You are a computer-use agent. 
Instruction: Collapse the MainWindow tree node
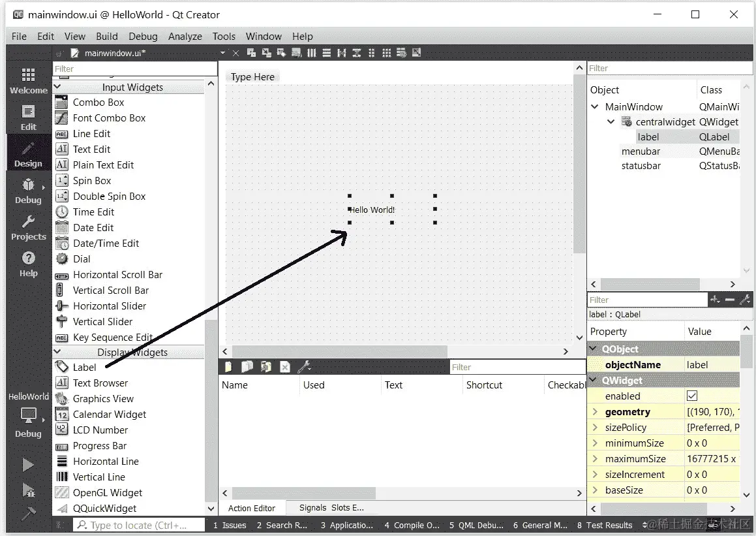click(594, 106)
